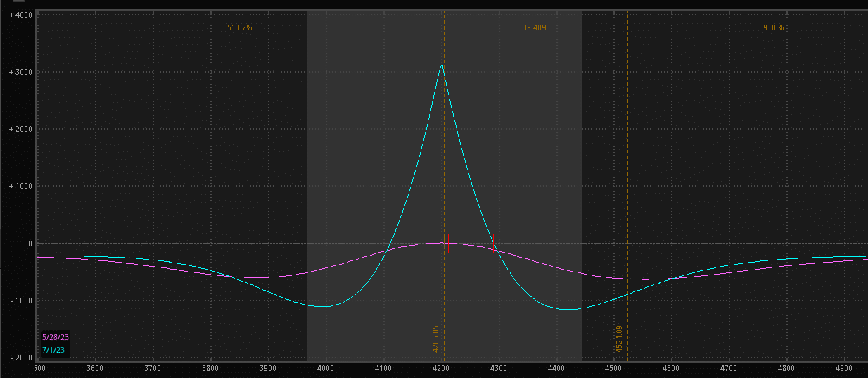
Task: Click the -1000 loss axis label
Action: coord(20,301)
